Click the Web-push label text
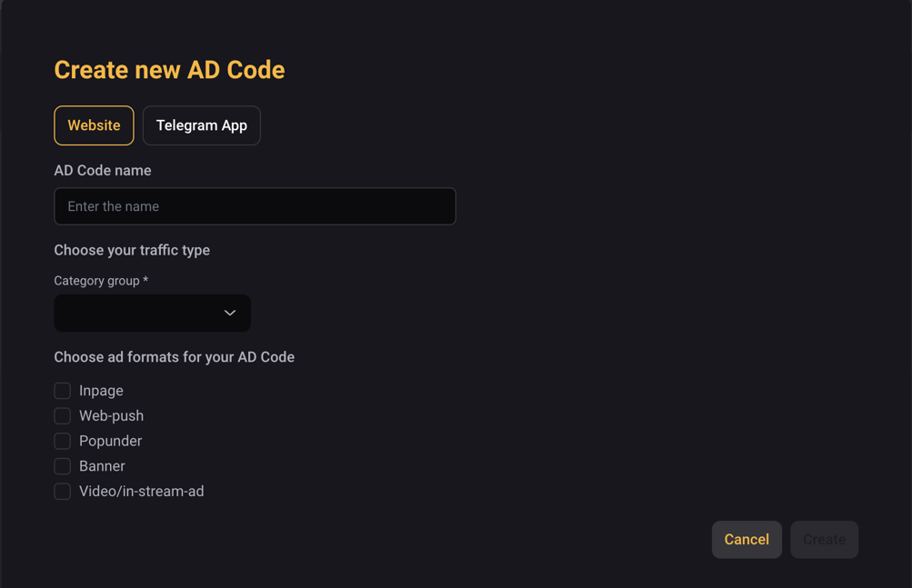This screenshot has width=912, height=588. pos(113,415)
